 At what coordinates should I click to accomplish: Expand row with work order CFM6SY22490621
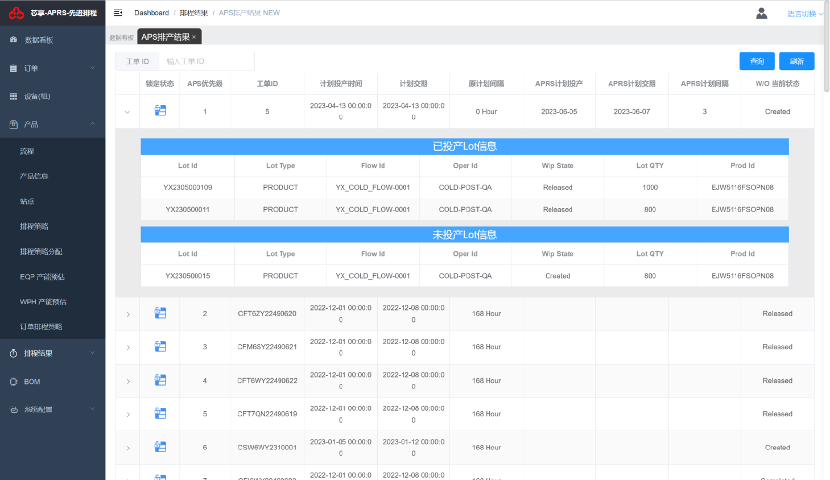pos(128,348)
